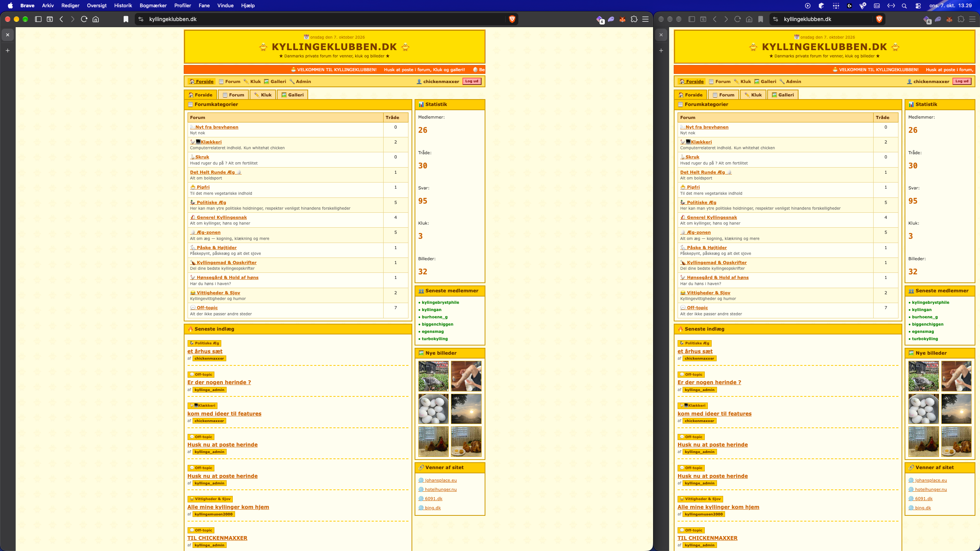Open hamburger menu in left Brave window
The height and width of the screenshot is (551, 980).
pos(645,19)
